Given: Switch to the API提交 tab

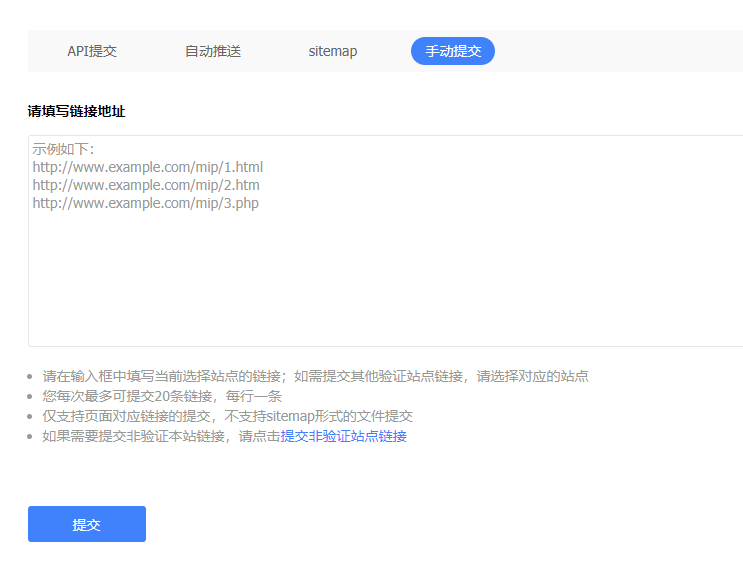Looking at the screenshot, I should coord(92,51).
